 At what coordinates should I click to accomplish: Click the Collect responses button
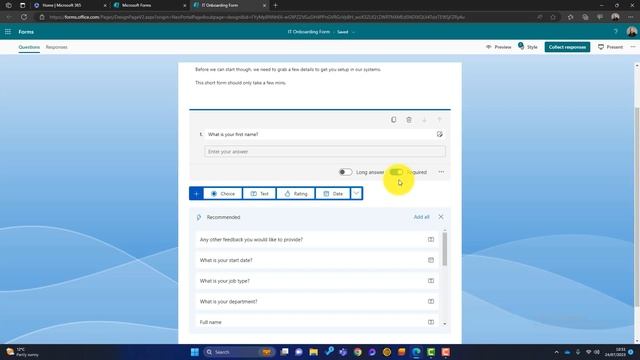567,47
